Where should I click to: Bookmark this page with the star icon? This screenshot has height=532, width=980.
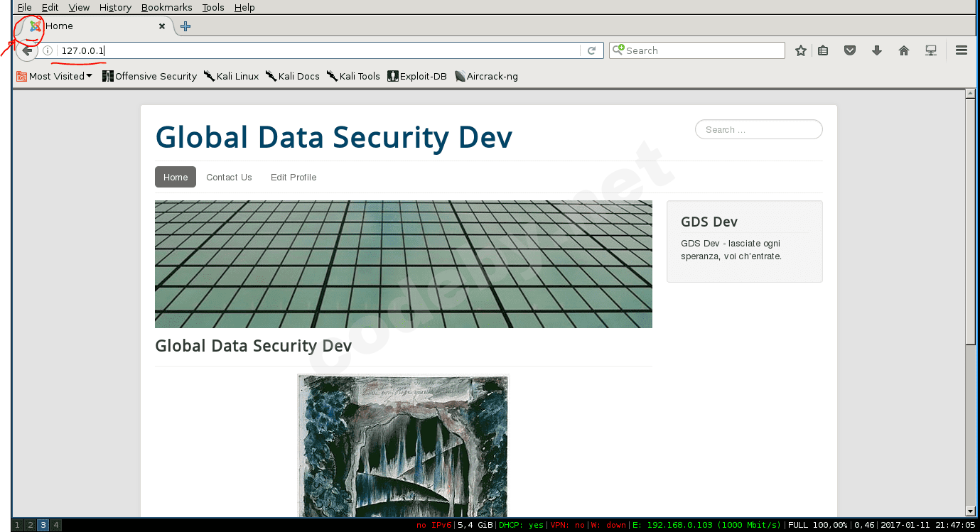point(801,50)
